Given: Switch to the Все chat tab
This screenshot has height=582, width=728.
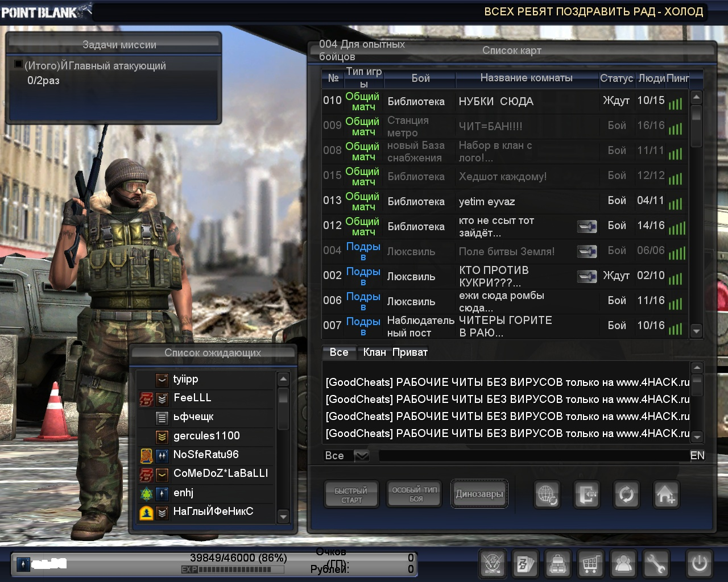Looking at the screenshot, I should 339,352.
